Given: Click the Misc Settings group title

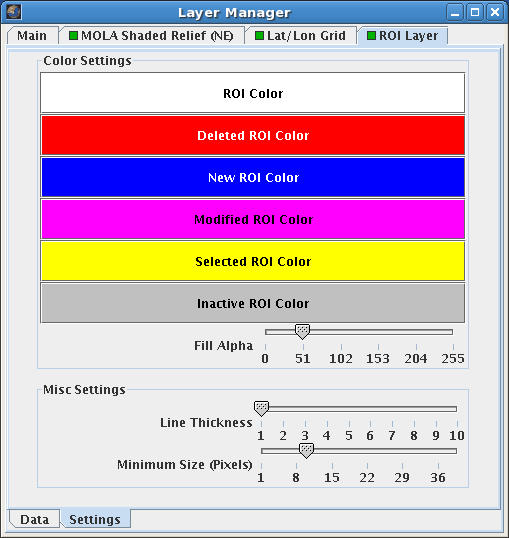Looking at the screenshot, I should click(x=84, y=390).
